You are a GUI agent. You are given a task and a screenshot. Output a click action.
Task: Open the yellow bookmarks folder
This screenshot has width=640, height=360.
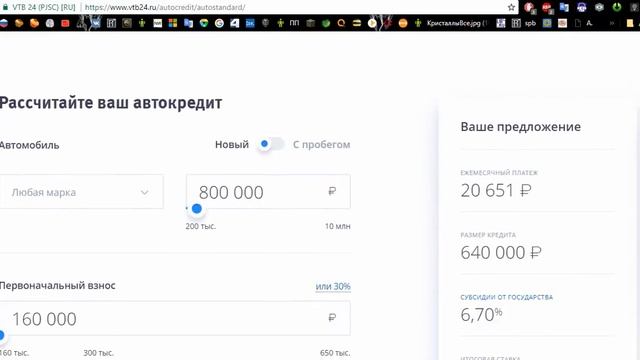pos(630,24)
